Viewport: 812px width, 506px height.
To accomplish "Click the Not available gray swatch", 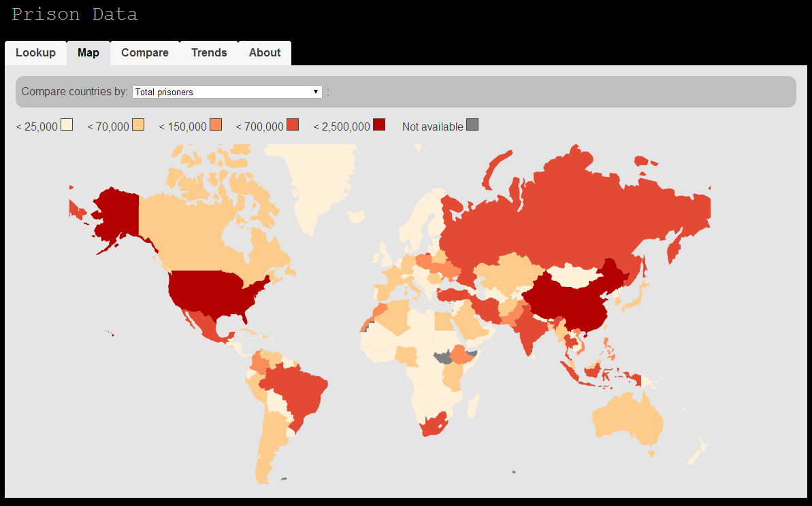I will pos(472,124).
